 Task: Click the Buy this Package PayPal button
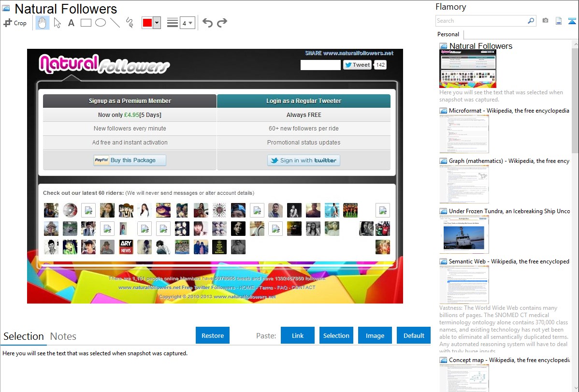(x=130, y=160)
